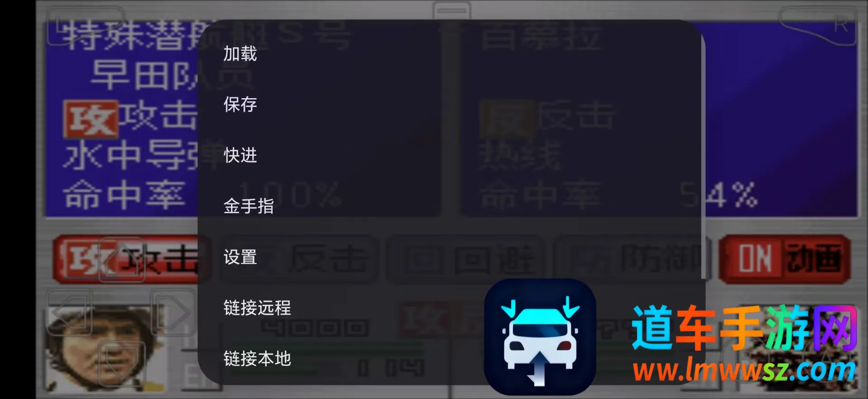Tap the D-pad right arrow
The image size is (868, 399).
point(174,313)
